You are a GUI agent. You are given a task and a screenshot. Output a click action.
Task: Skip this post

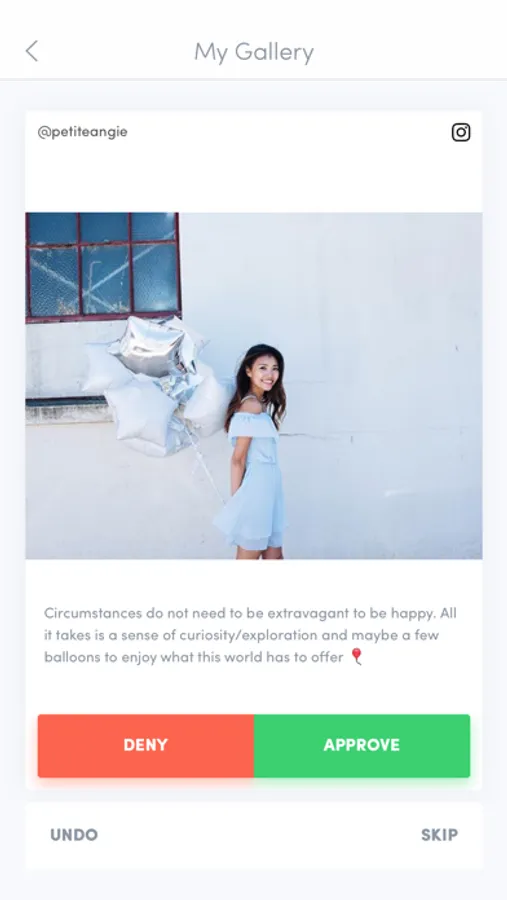coord(439,835)
